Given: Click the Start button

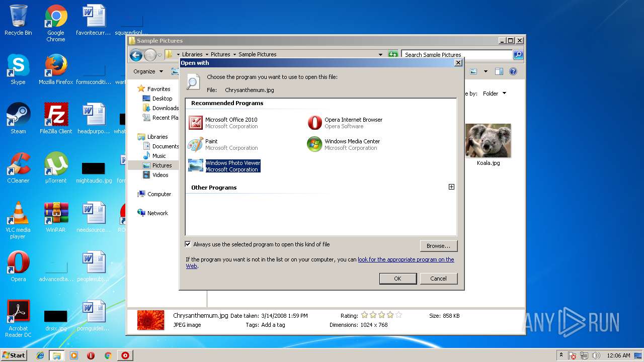Looking at the screenshot, I should (14, 355).
